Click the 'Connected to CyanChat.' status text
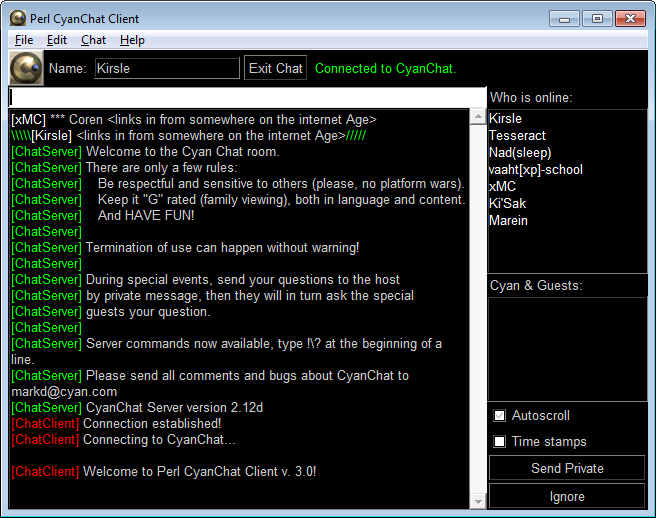Image resolution: width=656 pixels, height=518 pixels. 385,68
